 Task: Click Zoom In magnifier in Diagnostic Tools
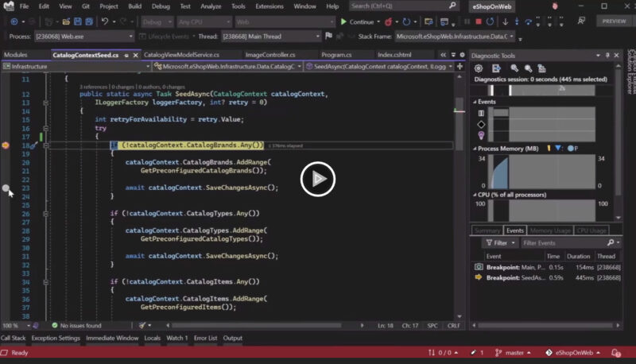(514, 68)
